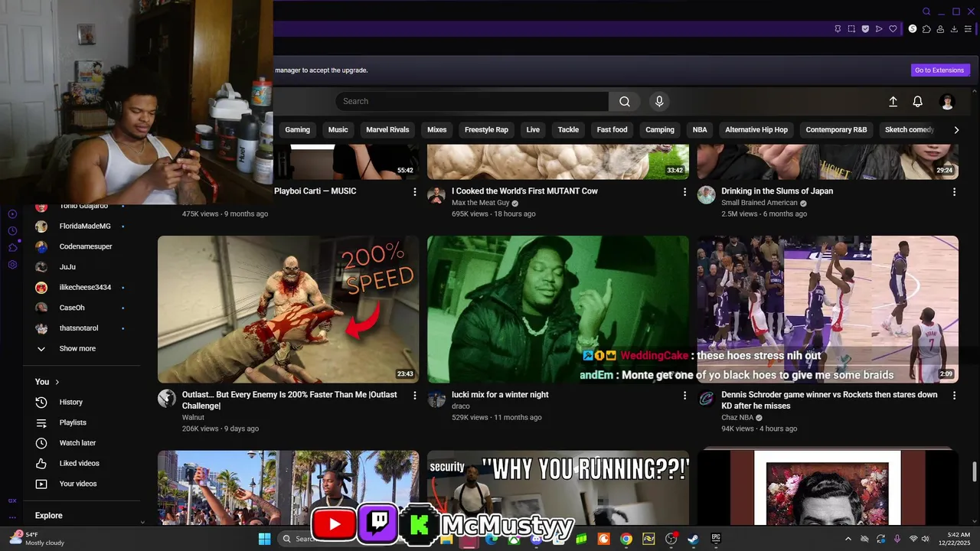Click the Windows Start button
The width and height of the screenshot is (980, 551).
(x=264, y=539)
